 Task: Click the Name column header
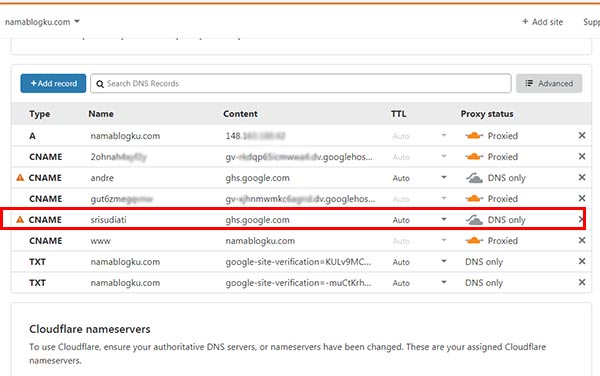point(101,114)
